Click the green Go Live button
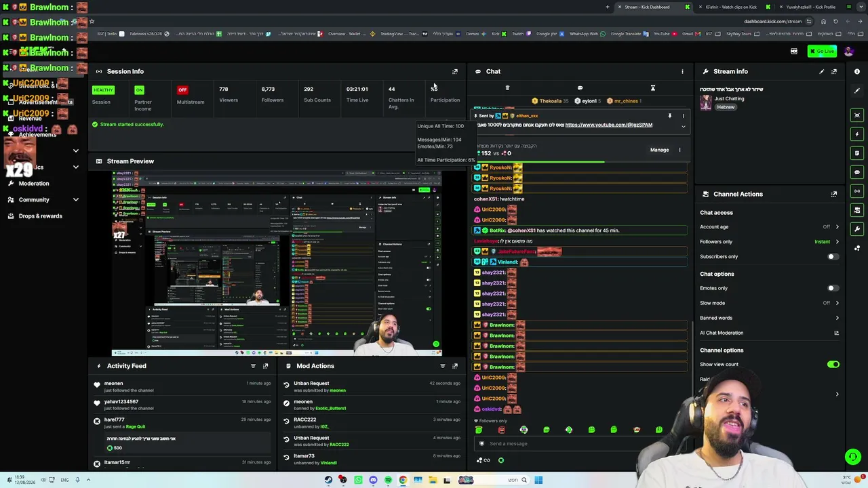 (x=822, y=52)
